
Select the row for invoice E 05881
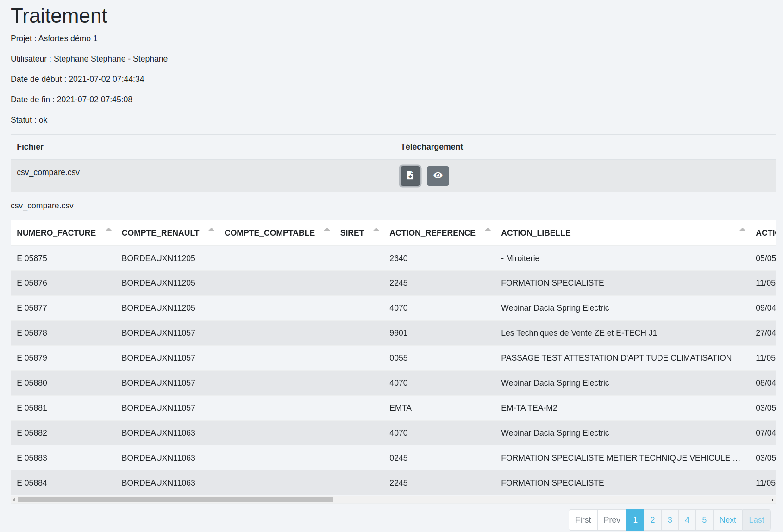[x=32, y=408]
